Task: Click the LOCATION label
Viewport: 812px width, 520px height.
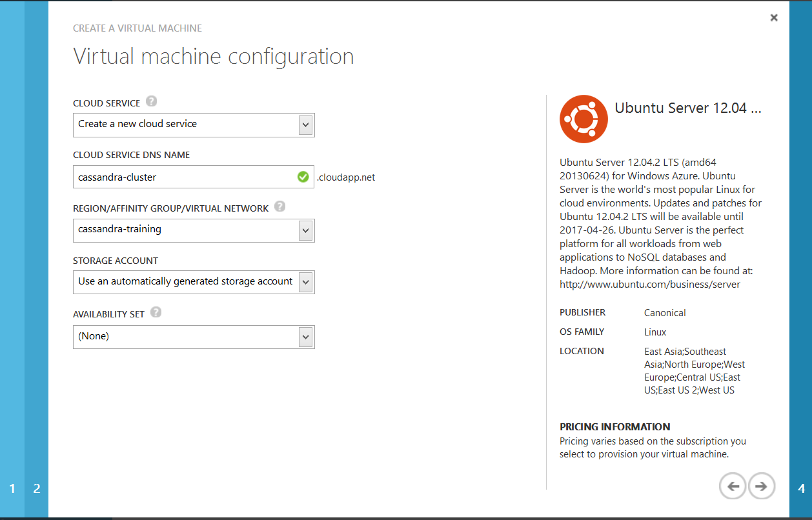Action: click(x=582, y=351)
